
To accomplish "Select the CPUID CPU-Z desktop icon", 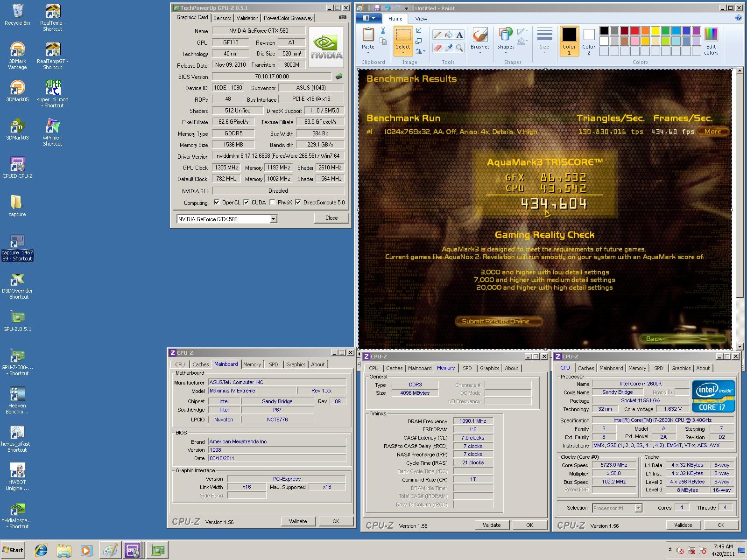I will coord(17,168).
